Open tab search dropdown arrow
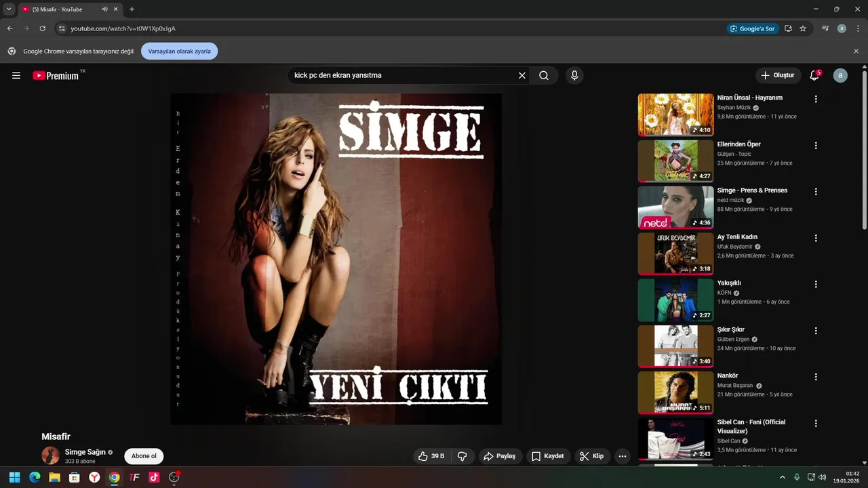Viewport: 868px width, 488px height. [9, 9]
